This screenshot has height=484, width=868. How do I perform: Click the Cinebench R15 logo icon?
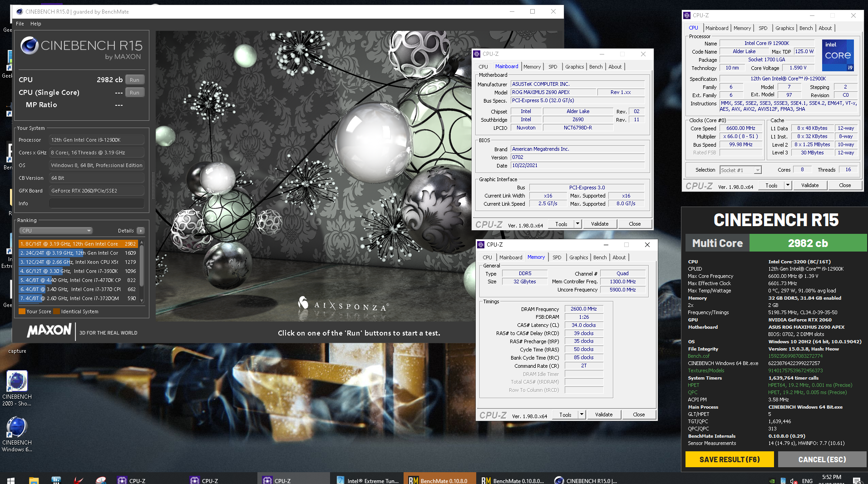30,45
